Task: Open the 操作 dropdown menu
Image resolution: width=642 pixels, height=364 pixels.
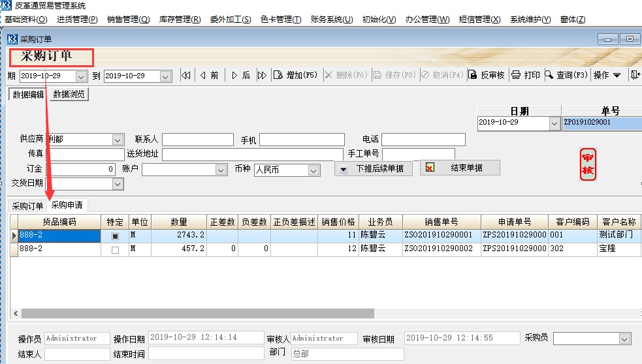Action: [607, 75]
